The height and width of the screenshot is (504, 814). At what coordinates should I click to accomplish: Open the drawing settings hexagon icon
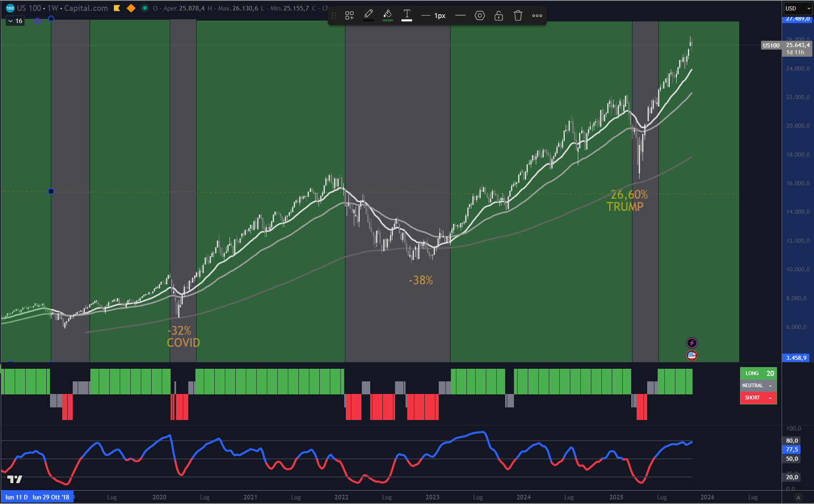479,16
